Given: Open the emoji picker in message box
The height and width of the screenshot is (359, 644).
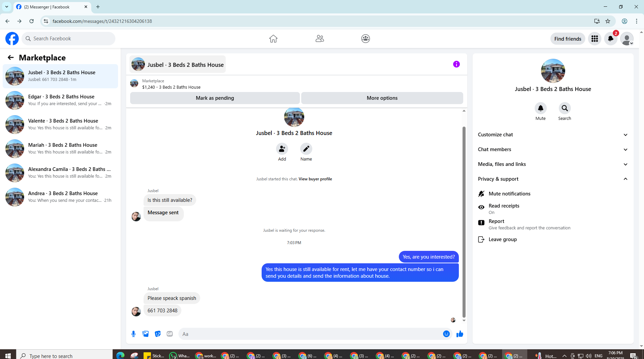Looking at the screenshot, I should [446, 334].
